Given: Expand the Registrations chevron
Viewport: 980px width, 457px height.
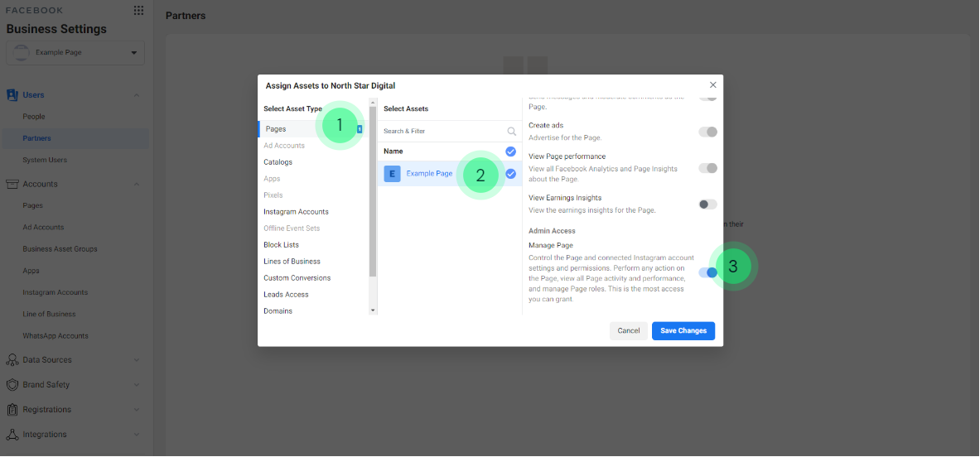Looking at the screenshot, I should point(137,410).
